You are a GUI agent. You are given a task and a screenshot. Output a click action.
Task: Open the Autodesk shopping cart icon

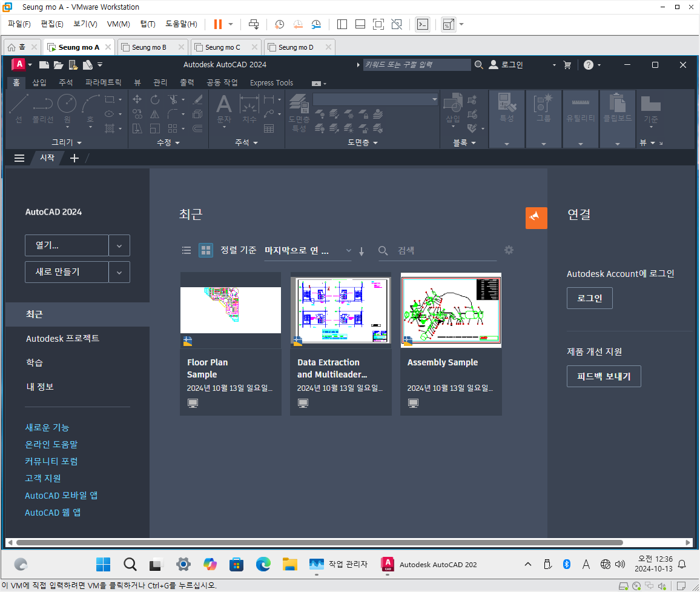tap(567, 65)
